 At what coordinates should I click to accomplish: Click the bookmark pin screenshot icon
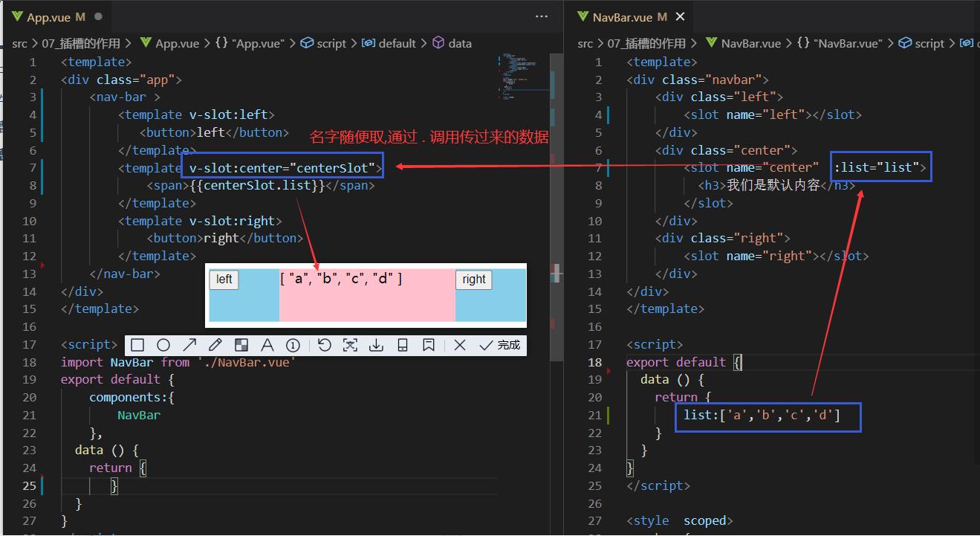(428, 345)
